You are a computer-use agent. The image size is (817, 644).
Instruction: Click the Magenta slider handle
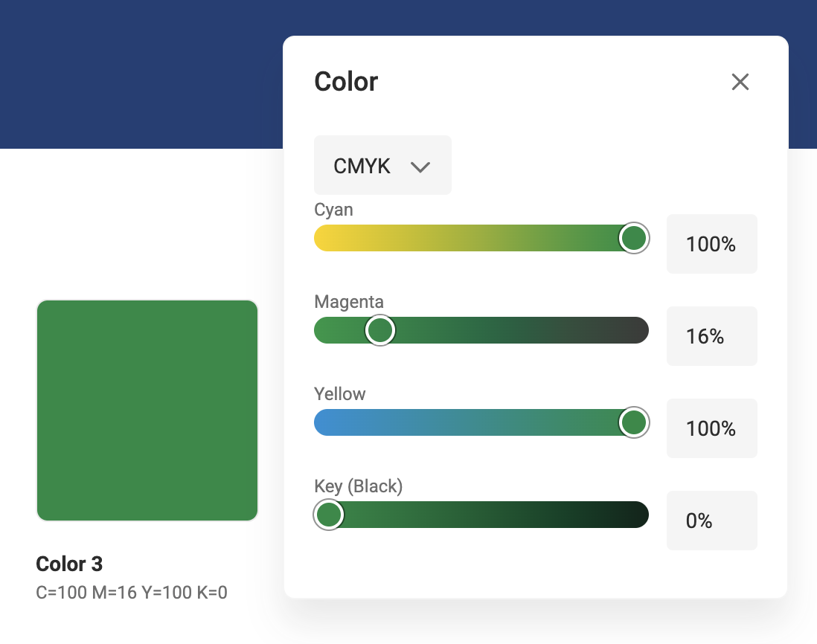[x=380, y=330]
